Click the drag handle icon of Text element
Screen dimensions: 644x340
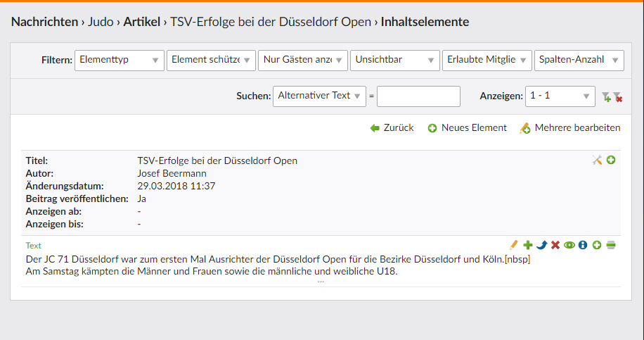pyautogui.click(x=611, y=245)
